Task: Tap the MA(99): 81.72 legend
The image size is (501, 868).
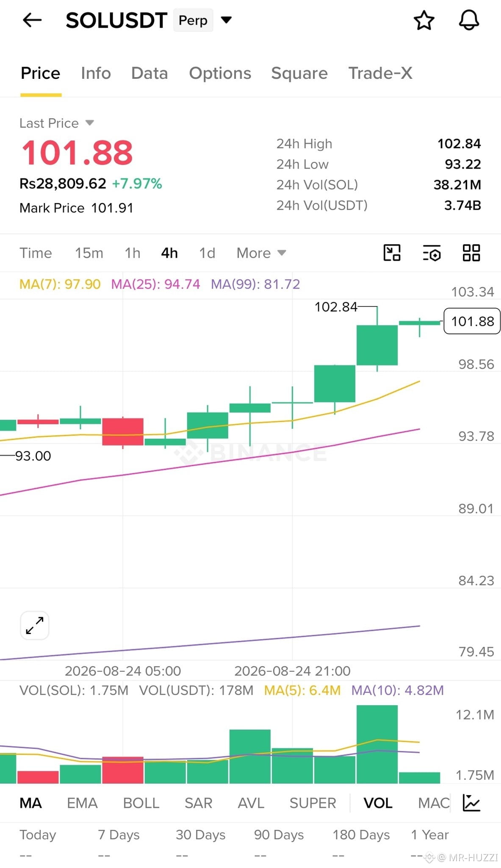Action: pyautogui.click(x=255, y=284)
